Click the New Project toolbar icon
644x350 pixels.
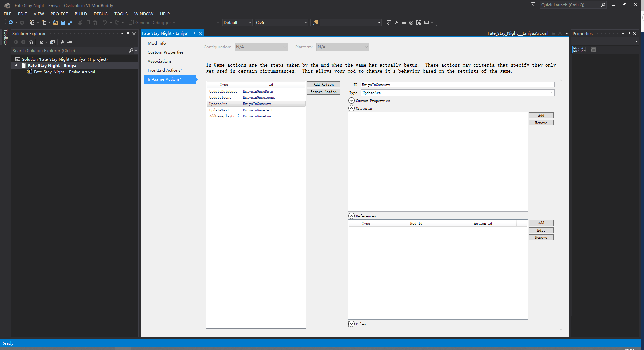[32, 23]
